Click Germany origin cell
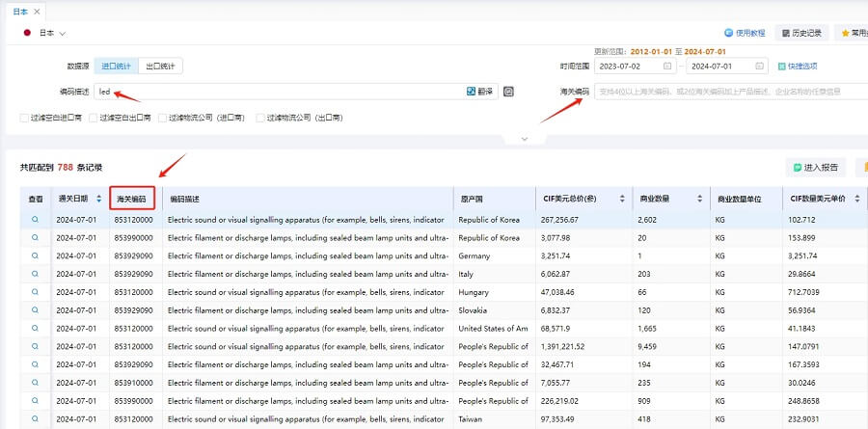 (x=474, y=255)
